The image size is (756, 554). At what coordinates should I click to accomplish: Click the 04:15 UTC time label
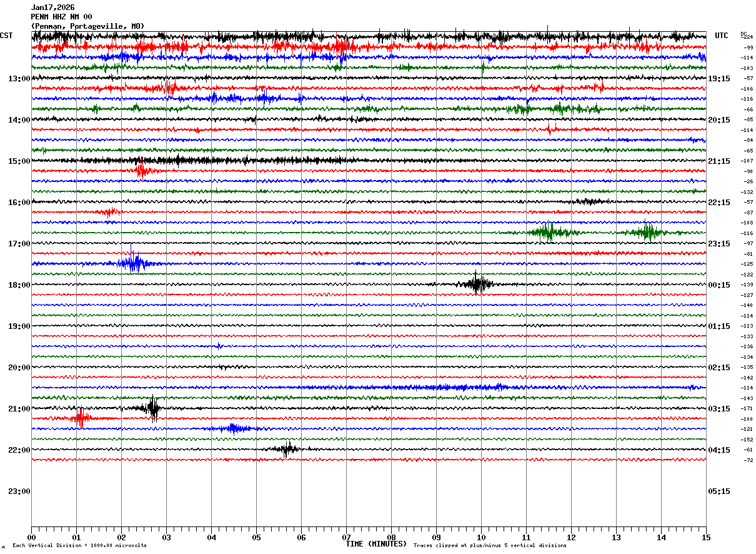(x=719, y=450)
